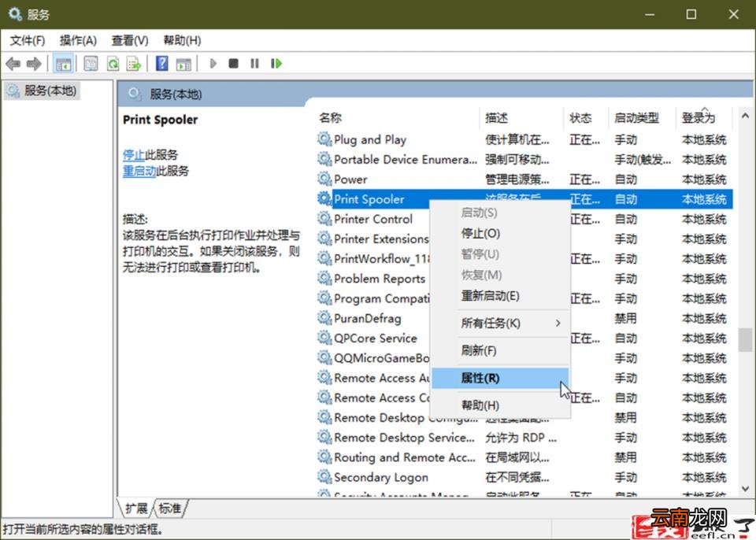Image resolution: width=756 pixels, height=540 pixels.
Task: Click scrollbar up arrow in services list
Action: (x=745, y=116)
